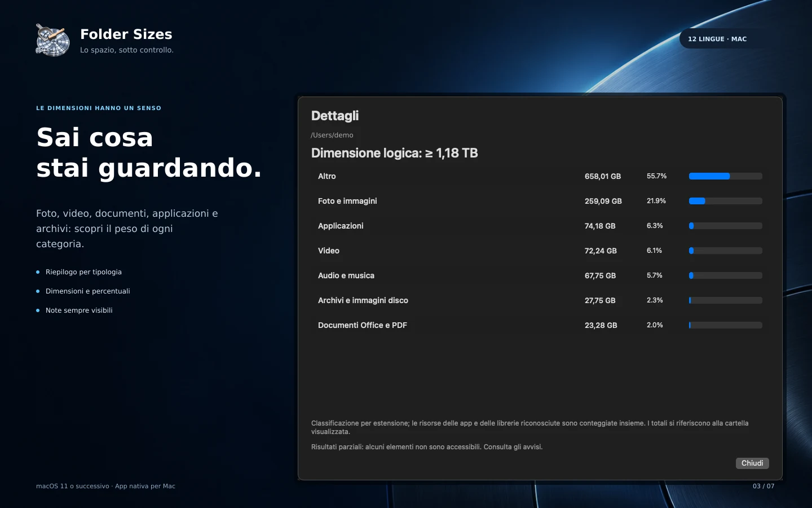The height and width of the screenshot is (508, 812).
Task: Click the 21.9% percentage value
Action: (656, 201)
